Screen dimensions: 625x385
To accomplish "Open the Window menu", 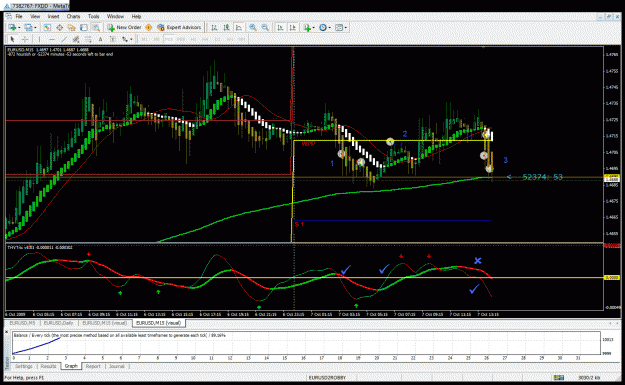I will (x=115, y=16).
